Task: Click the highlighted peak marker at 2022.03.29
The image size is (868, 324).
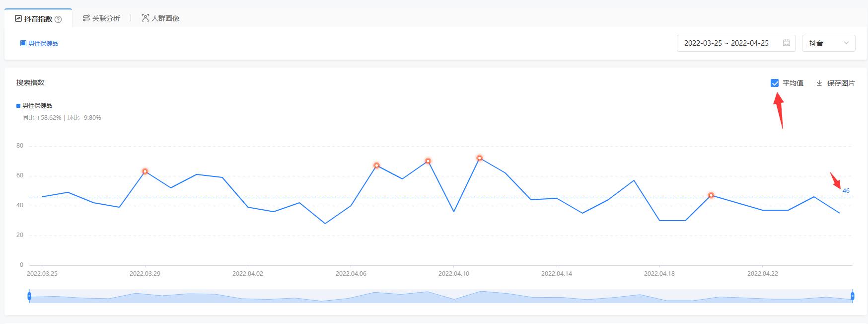Action: coord(145,171)
